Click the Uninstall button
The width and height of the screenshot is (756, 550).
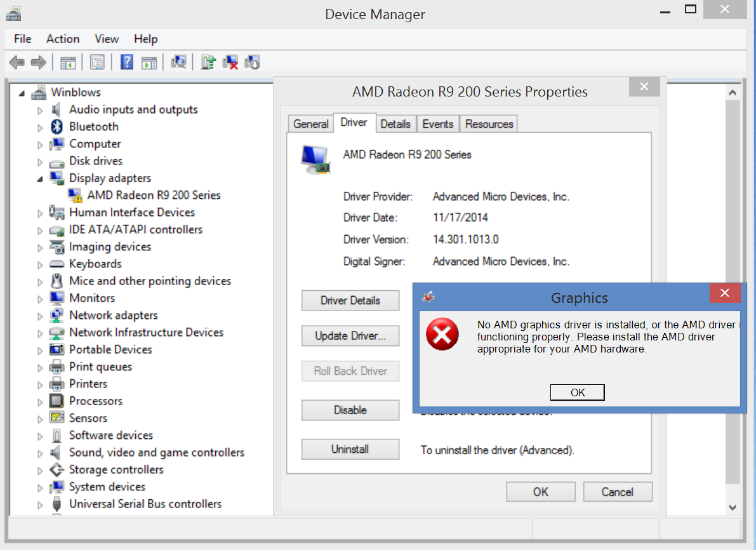pos(350,449)
